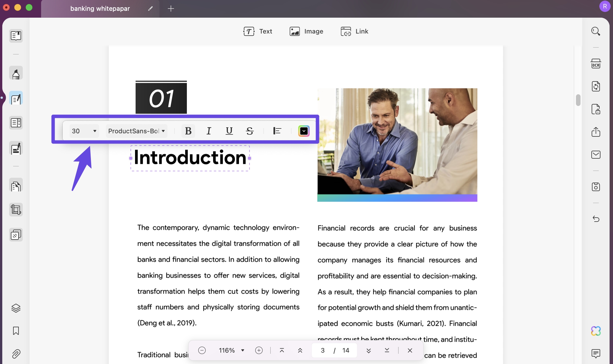The image size is (613, 364).
Task: Show the Layers panel
Action: pos(16,308)
